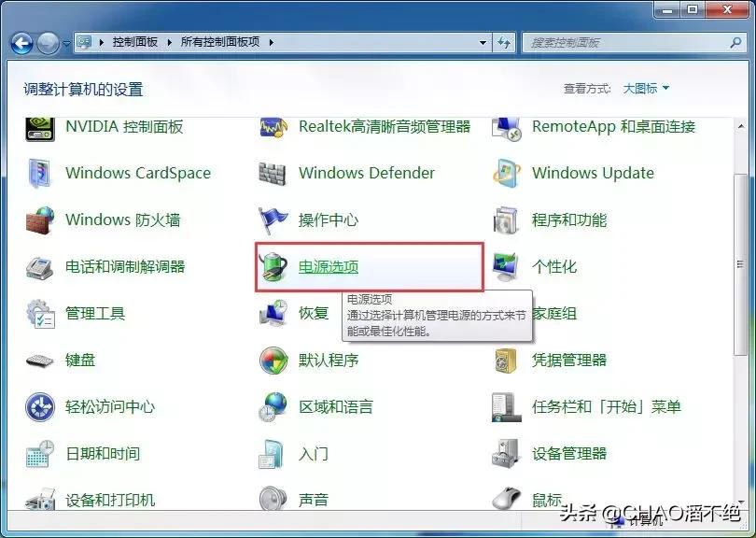Open the address bar history dropdown
The image size is (756, 538).
[x=482, y=41]
